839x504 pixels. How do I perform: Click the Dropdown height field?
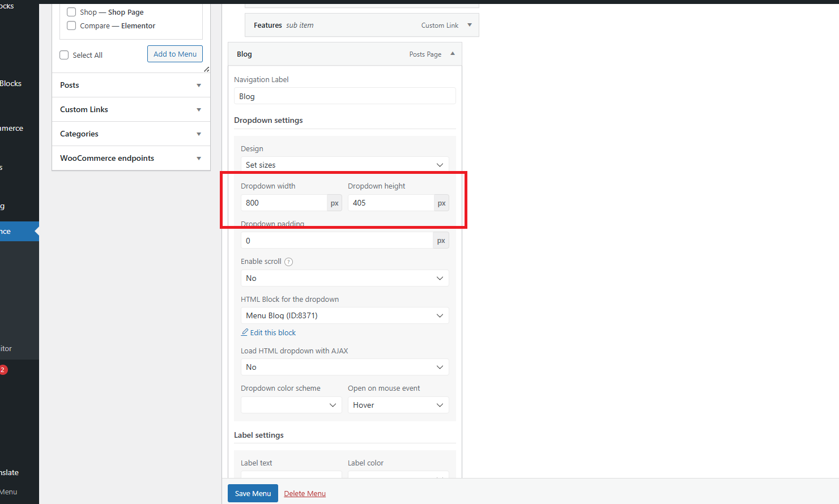pyautogui.click(x=391, y=203)
